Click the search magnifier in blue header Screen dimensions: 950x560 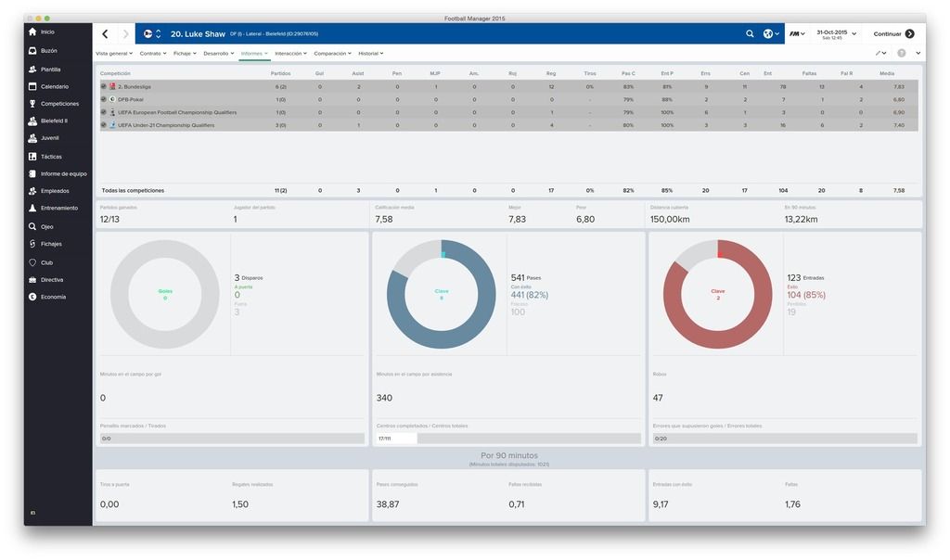750,34
